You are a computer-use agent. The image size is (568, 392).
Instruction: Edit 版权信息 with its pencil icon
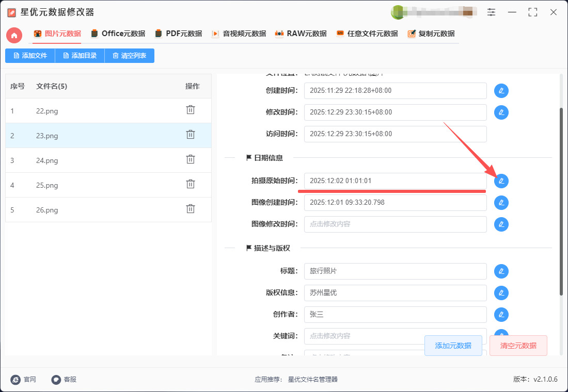(501, 293)
